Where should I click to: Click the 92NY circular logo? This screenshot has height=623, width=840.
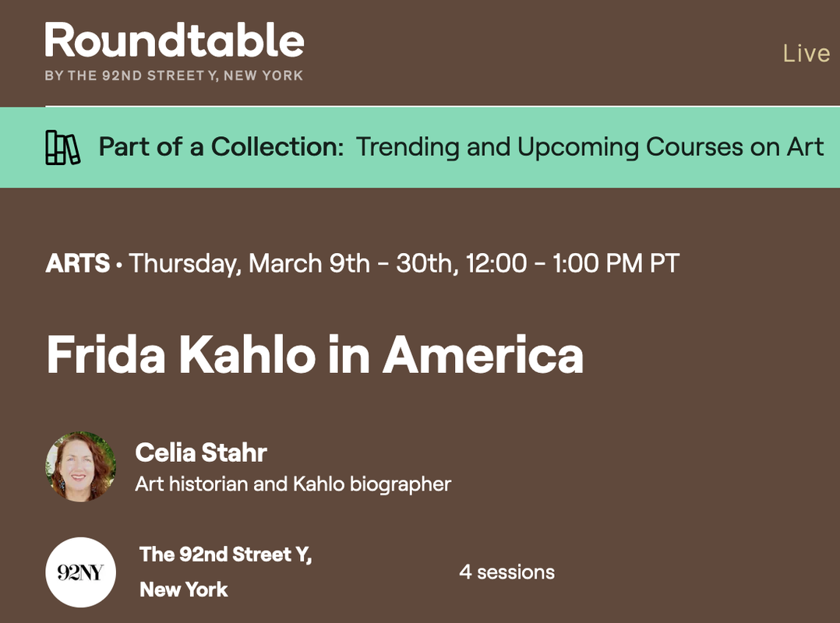point(80,572)
